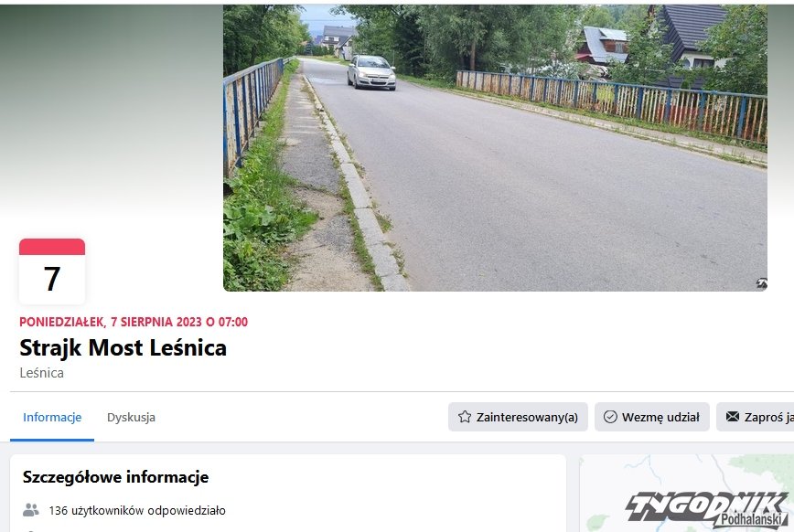
Task: Click the small icon in cover photo corner
Action: point(761,283)
